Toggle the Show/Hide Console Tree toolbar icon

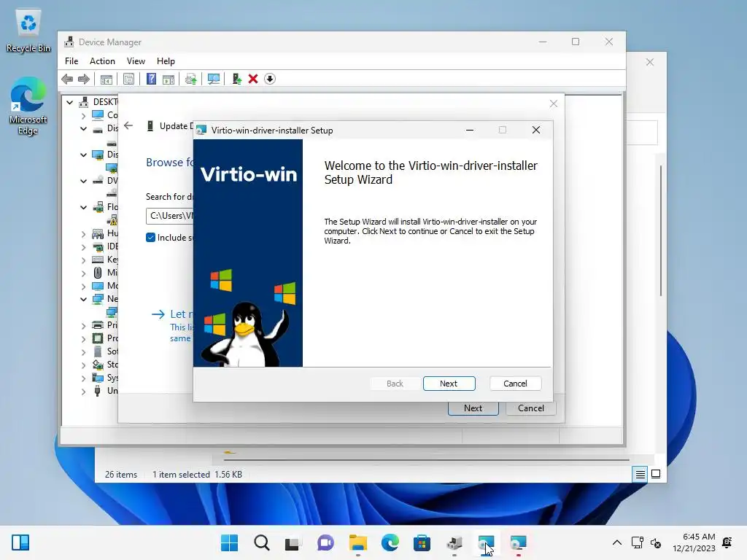[107, 79]
